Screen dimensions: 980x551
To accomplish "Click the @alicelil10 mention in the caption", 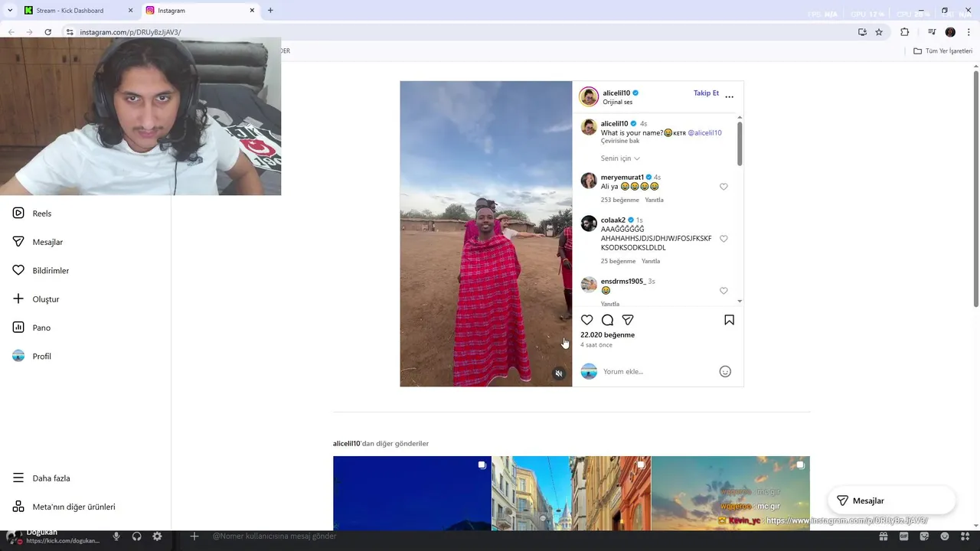I will (x=704, y=133).
